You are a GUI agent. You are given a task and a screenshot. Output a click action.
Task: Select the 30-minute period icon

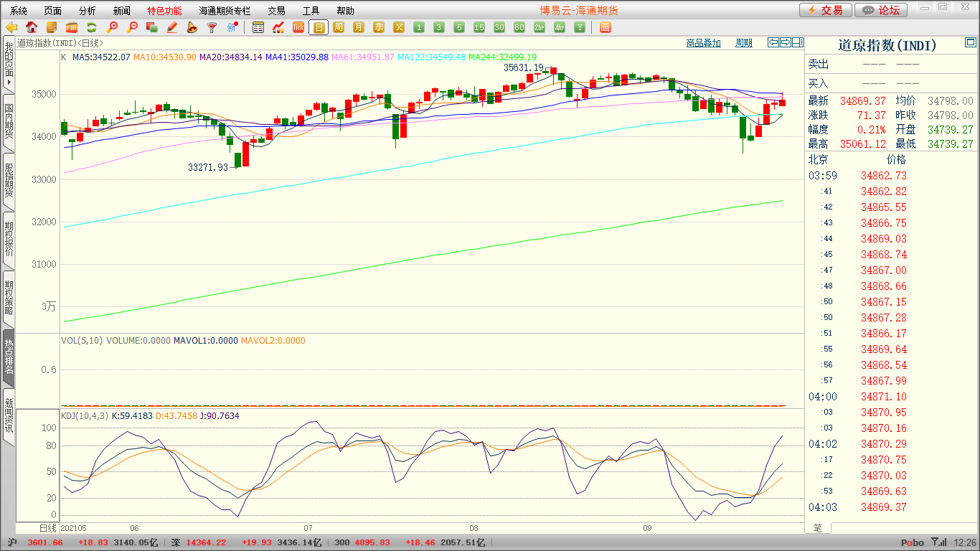click(499, 27)
